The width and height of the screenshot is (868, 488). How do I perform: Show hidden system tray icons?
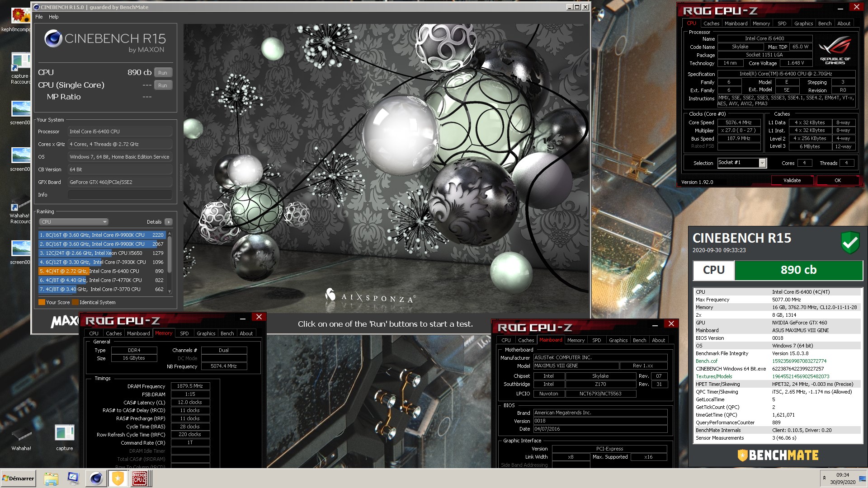tap(824, 478)
